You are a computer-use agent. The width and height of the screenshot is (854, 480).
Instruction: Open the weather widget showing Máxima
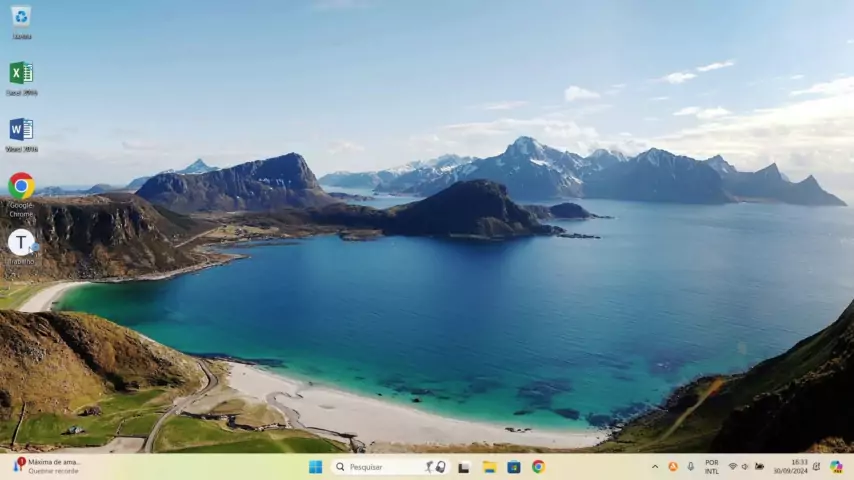[45, 467]
